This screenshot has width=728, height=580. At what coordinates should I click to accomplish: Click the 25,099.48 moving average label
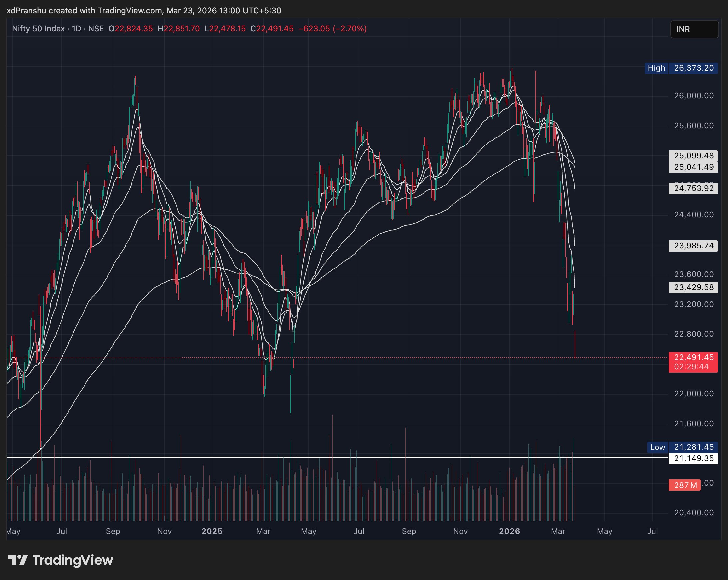pyautogui.click(x=694, y=156)
